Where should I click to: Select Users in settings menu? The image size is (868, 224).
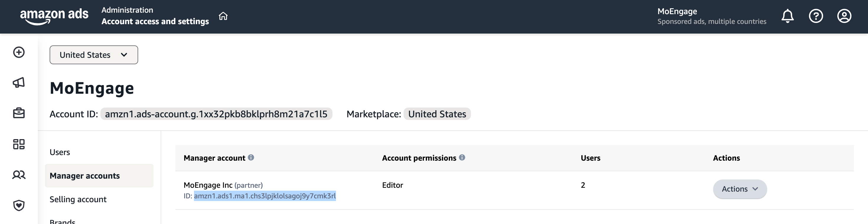(60, 152)
